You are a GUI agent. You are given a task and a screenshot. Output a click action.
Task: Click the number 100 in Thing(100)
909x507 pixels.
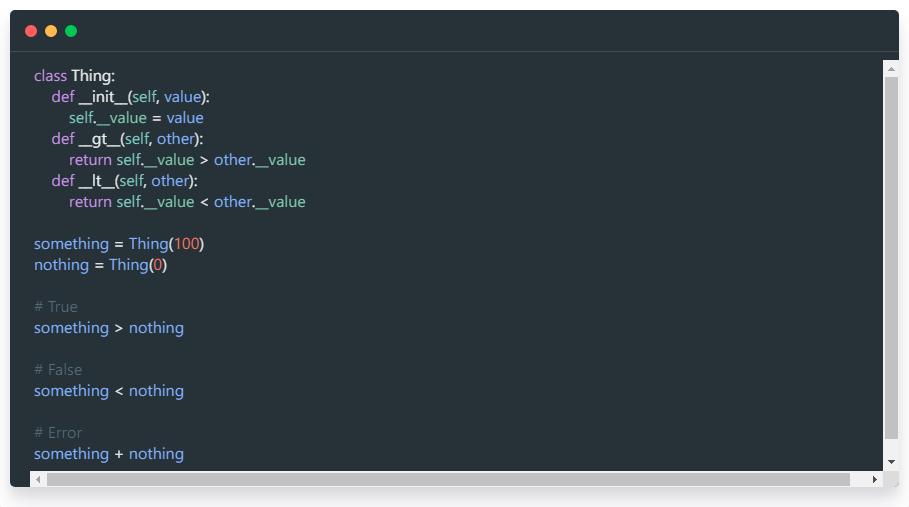tap(186, 244)
